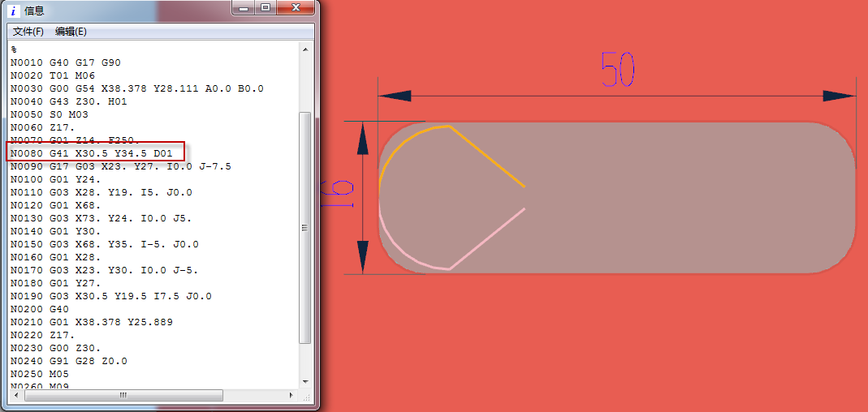Click line N0040 G43 Z30. H01
Screen dimensions: 868x412
(x=69, y=101)
